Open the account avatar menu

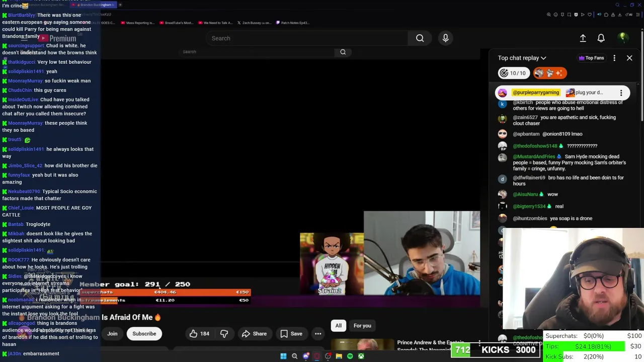click(622, 38)
